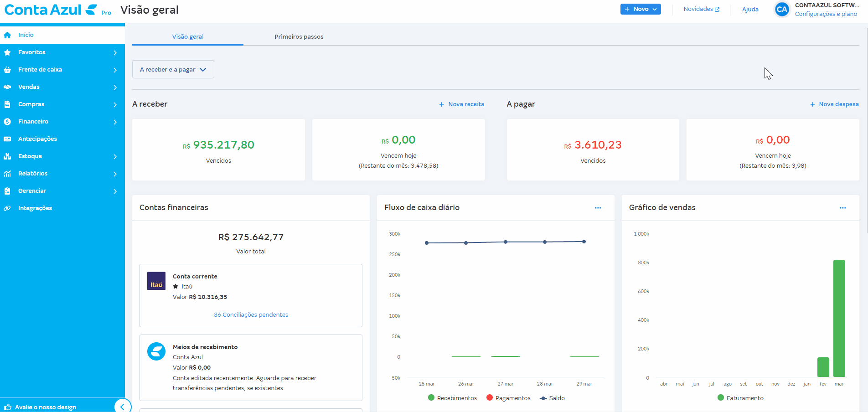This screenshot has width=868, height=412.
Task: Open Vendas from the sidebar icon
Action: (8, 87)
